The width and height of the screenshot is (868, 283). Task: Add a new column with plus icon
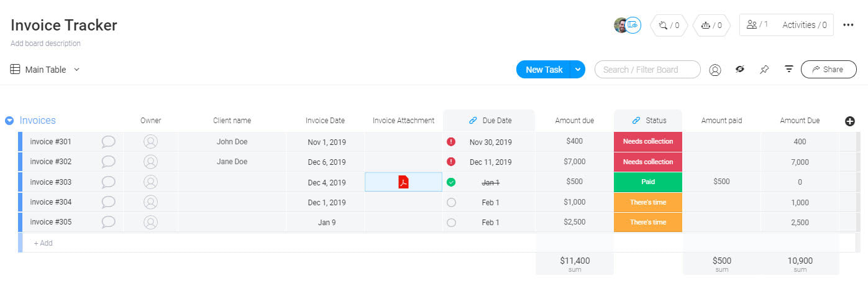850,121
